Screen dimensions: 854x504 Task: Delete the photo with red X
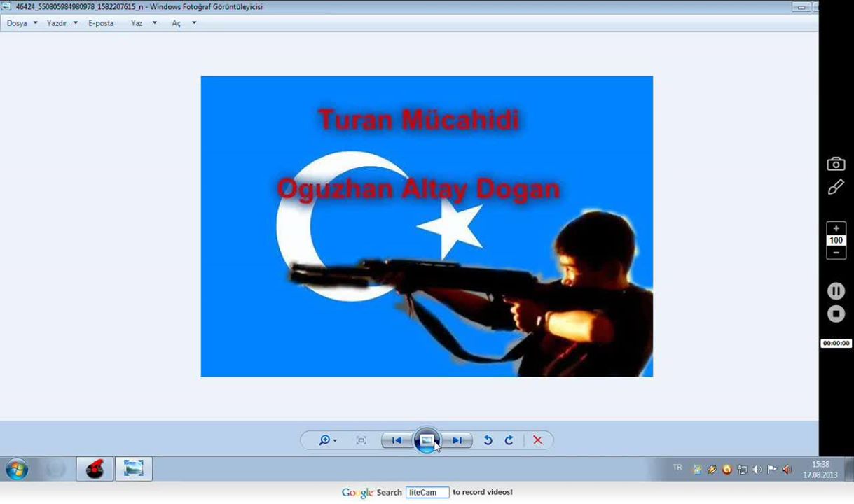pyautogui.click(x=538, y=440)
